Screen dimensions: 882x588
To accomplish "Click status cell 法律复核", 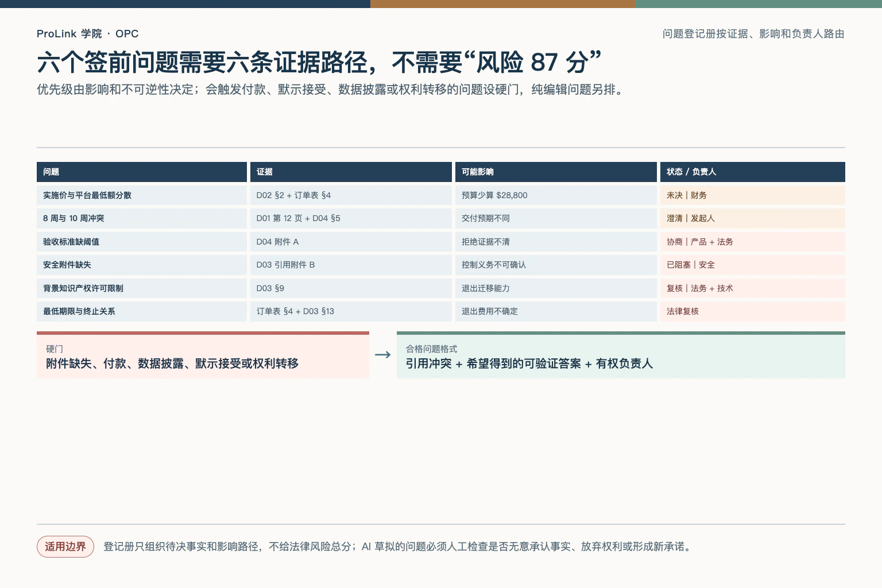I will (753, 311).
